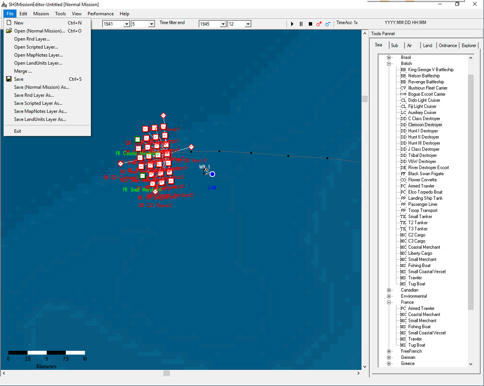
Task: Click the stop simulation button
Action: pyautogui.click(x=310, y=24)
